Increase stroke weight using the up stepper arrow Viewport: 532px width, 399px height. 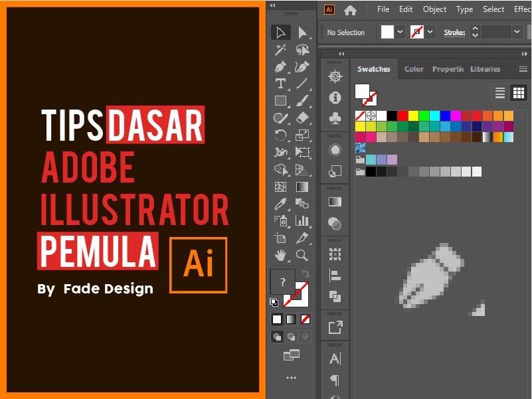[476, 29]
